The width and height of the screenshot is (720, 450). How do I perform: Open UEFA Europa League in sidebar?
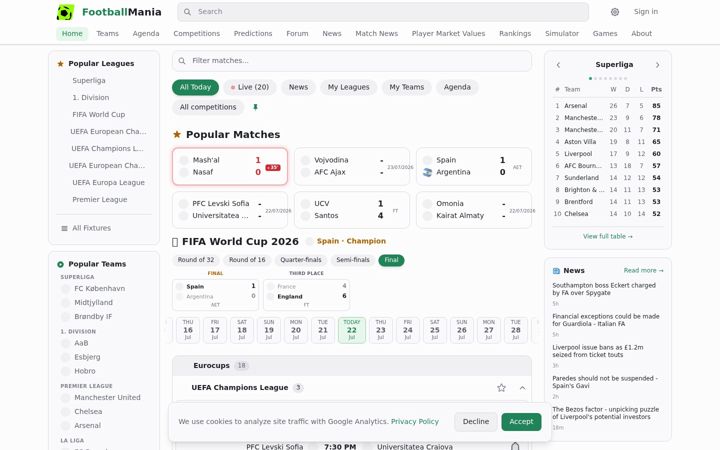(x=108, y=183)
